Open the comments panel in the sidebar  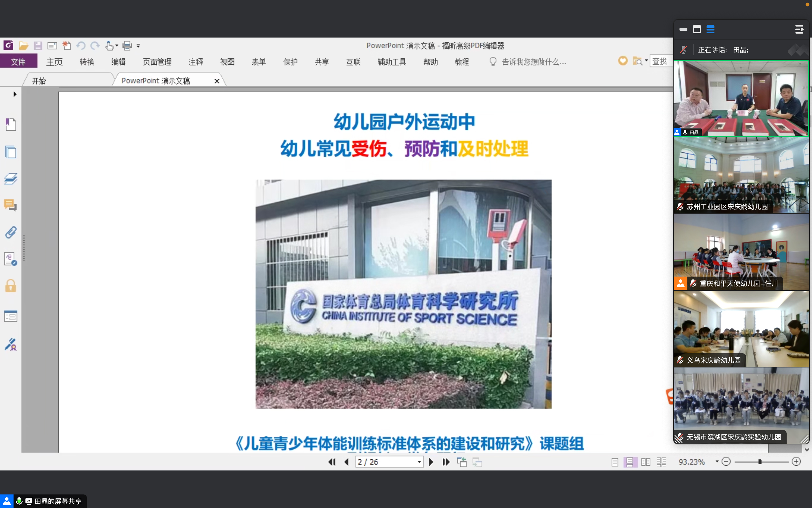pyautogui.click(x=11, y=205)
